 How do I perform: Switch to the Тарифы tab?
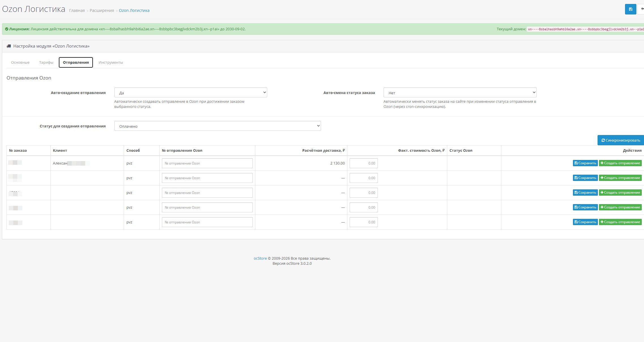click(x=46, y=62)
